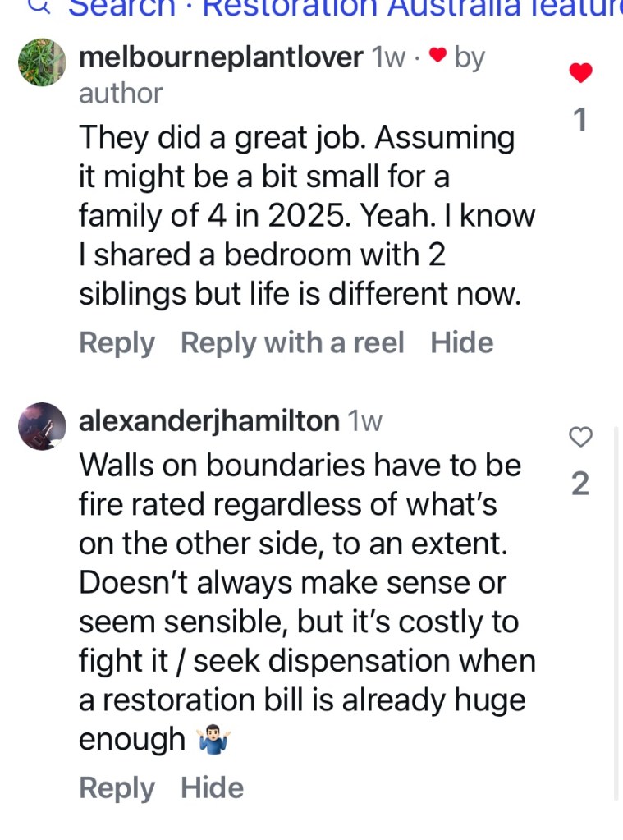Like alexanderjhamilton's comment with heart outline

[x=580, y=438]
